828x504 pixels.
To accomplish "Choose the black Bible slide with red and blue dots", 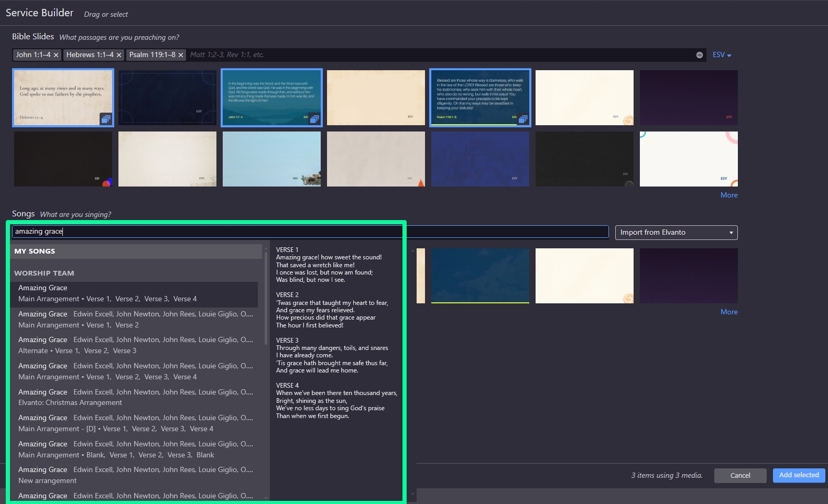I will 63,159.
